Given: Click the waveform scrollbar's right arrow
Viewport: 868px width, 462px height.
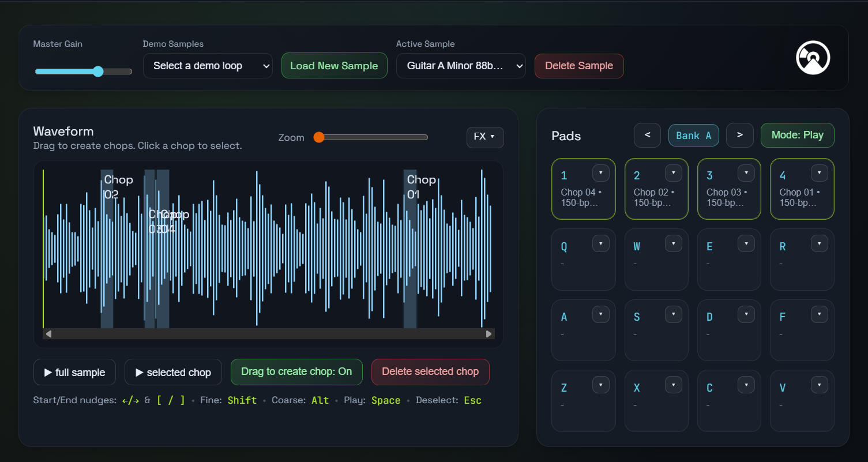Looking at the screenshot, I should [x=489, y=333].
